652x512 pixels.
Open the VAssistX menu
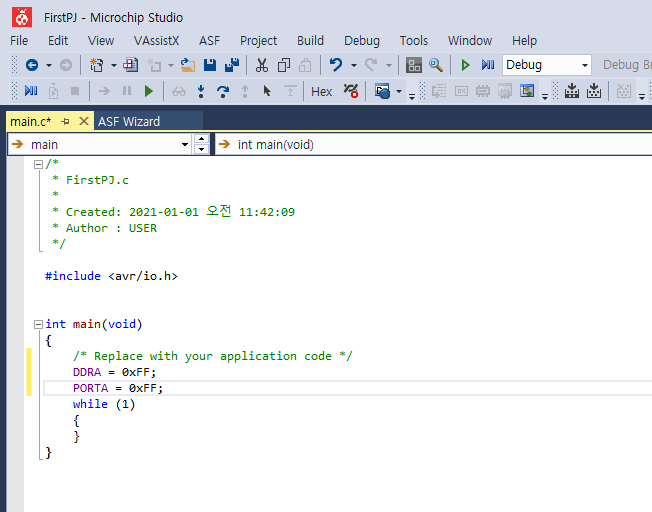[156, 40]
